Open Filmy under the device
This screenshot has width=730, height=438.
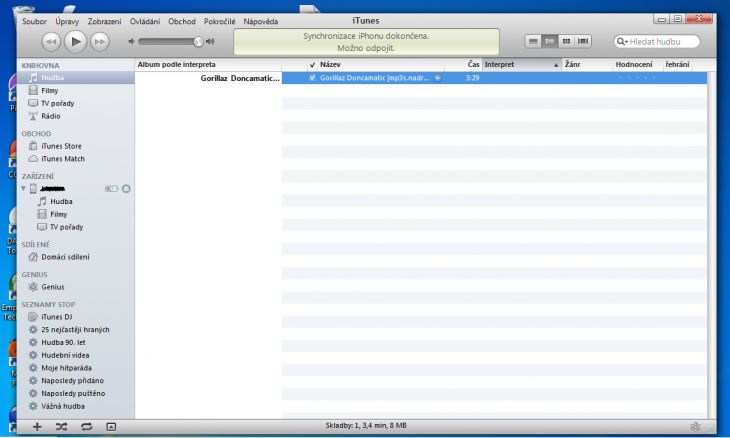click(76, 214)
